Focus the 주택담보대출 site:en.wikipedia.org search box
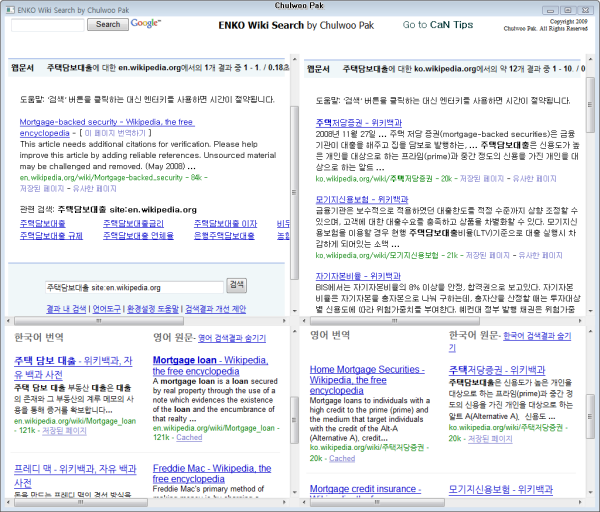 point(134,287)
